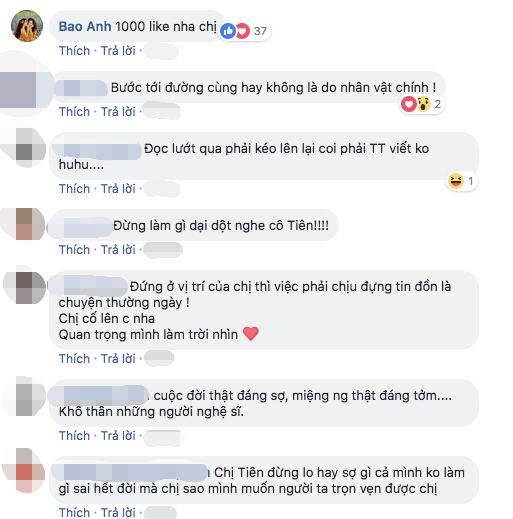Click the laughing emoji reaction on the 'Đọc lướt qua' comment
Viewport: 513px width, 519px height.
click(456, 181)
